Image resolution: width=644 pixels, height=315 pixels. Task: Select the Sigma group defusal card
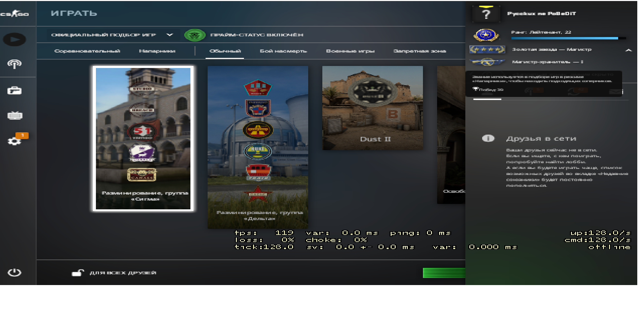pyautogui.click(x=143, y=139)
